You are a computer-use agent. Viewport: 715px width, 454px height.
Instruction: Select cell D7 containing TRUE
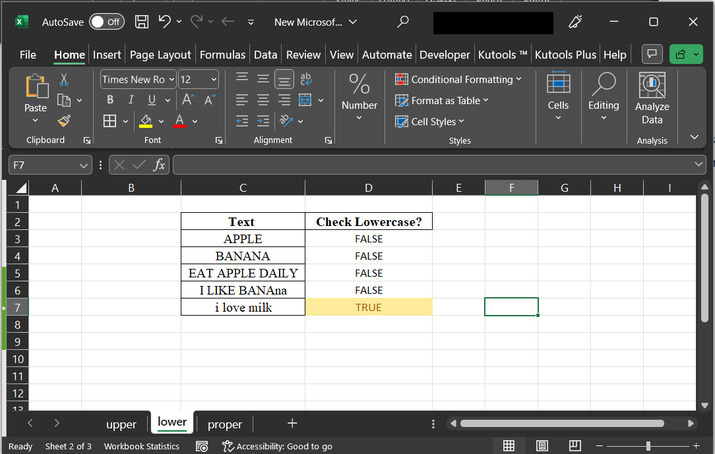pyautogui.click(x=368, y=307)
